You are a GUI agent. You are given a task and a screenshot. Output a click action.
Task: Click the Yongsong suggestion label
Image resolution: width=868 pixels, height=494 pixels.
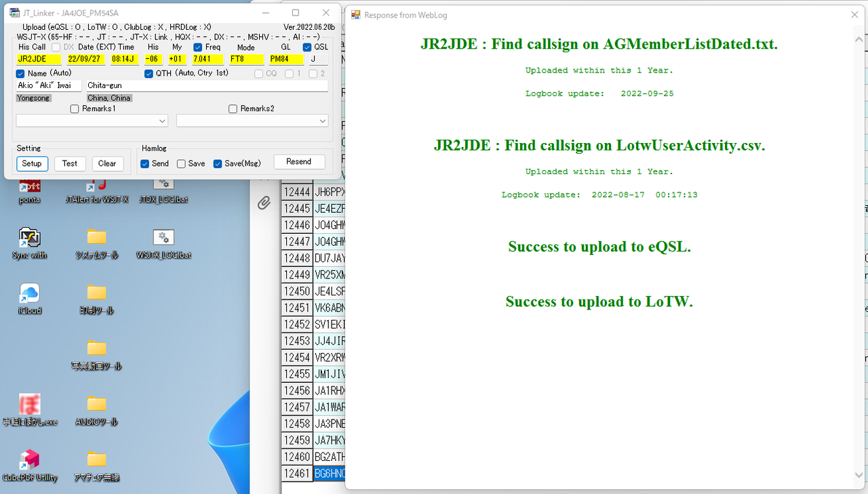(33, 98)
